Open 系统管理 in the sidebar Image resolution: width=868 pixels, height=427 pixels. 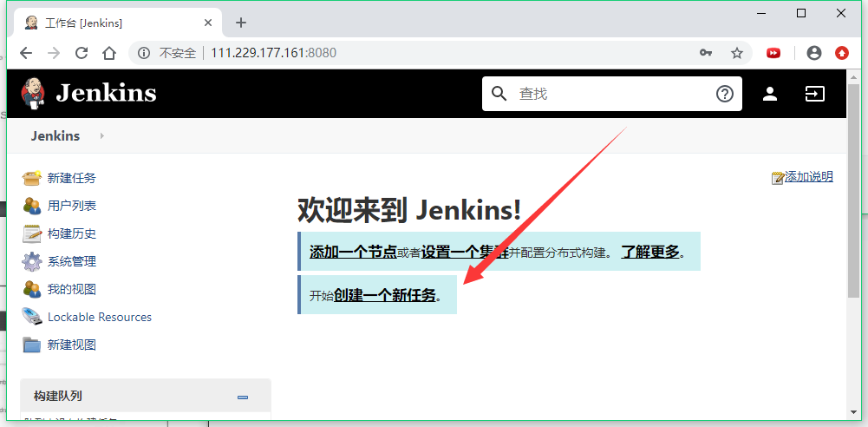pyautogui.click(x=72, y=261)
